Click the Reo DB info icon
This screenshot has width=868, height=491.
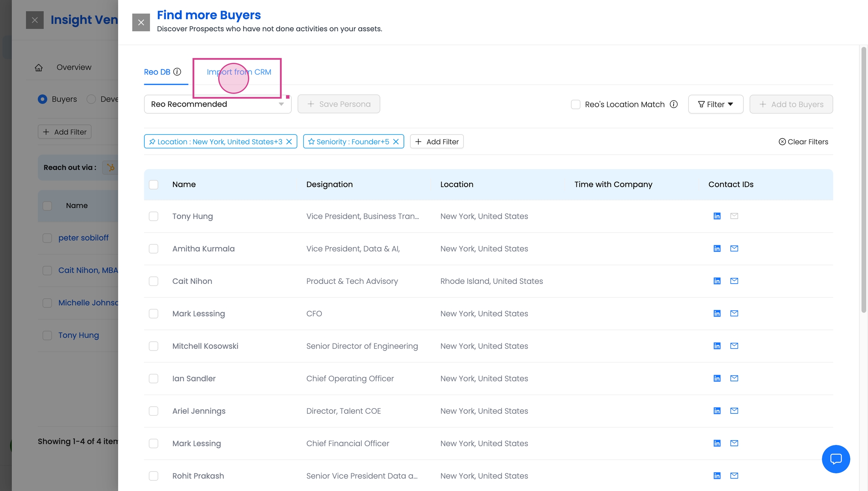point(177,72)
